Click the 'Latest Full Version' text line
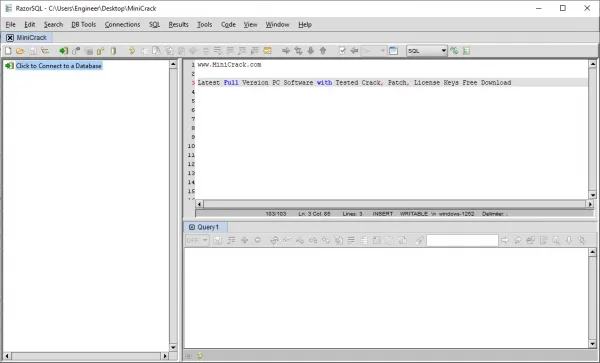Viewport: 600px width, 363px height. pos(354,83)
